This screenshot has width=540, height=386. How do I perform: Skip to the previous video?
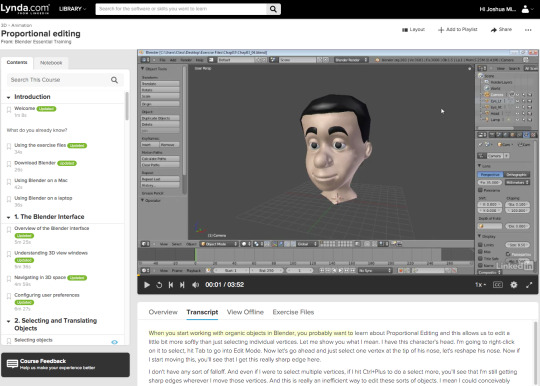[171, 285]
